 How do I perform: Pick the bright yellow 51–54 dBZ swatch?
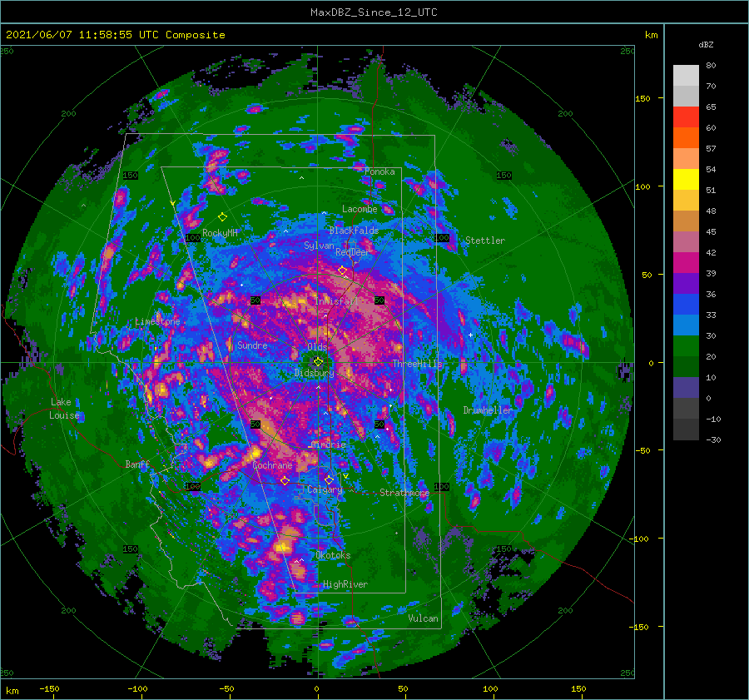pos(686,180)
